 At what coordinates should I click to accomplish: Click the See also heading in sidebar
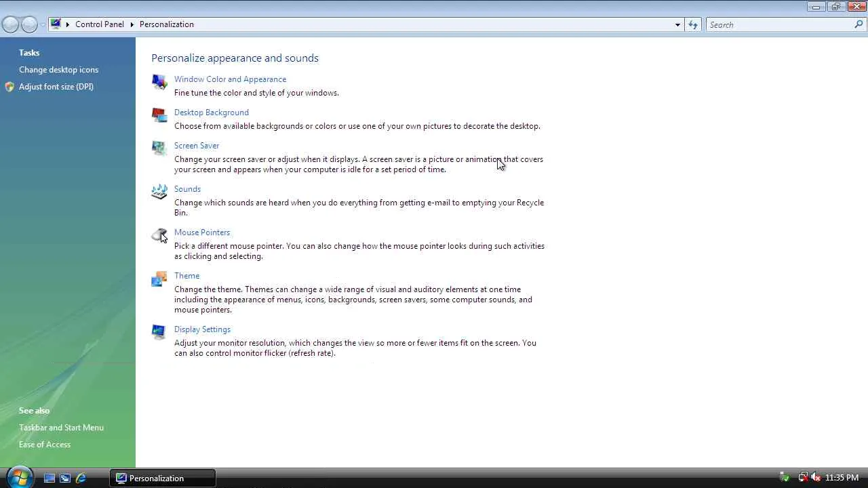point(34,411)
